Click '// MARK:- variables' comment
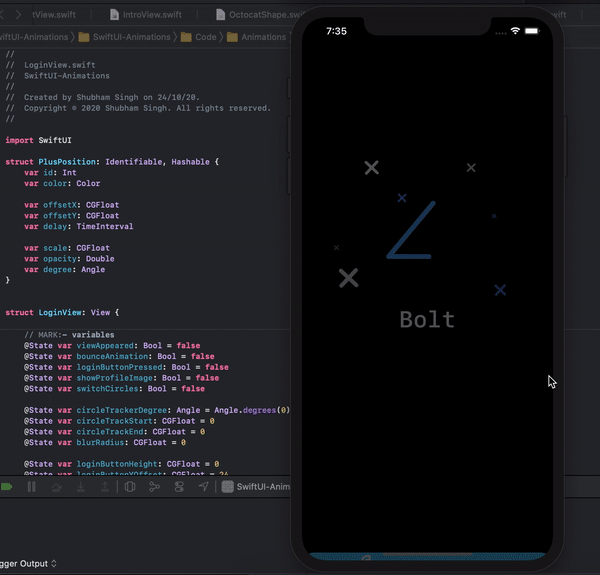The image size is (600, 575). [69, 335]
